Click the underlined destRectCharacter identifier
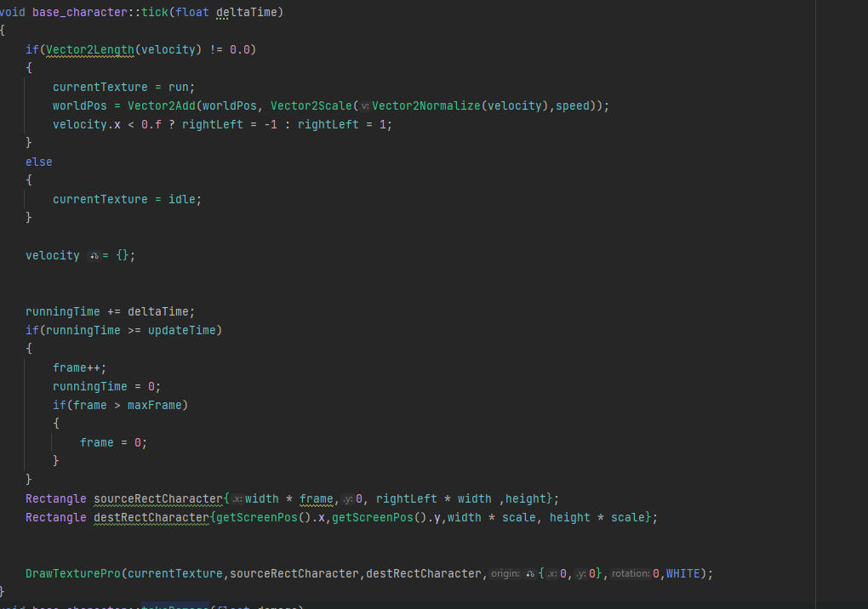Viewport: 868px width, 609px height. [151, 516]
